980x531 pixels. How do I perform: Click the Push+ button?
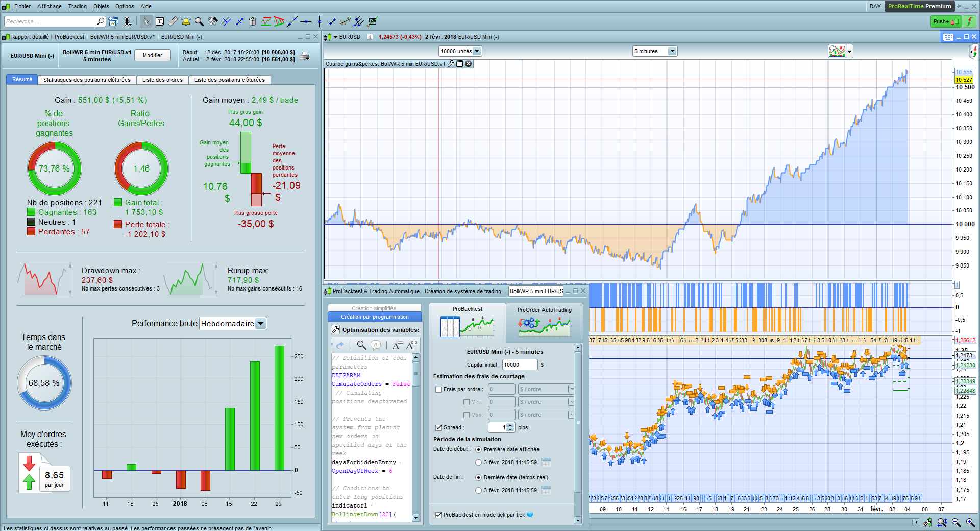(x=946, y=21)
